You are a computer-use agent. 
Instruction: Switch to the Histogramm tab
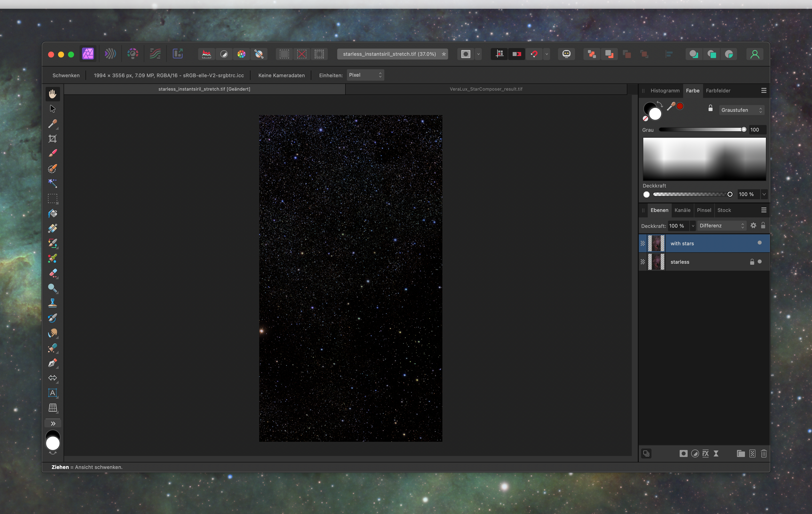tap(665, 91)
